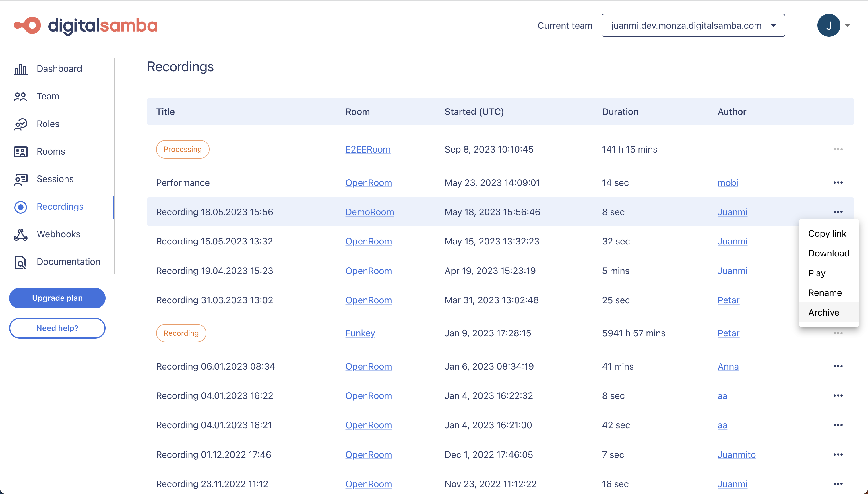Click the Funkey room link
This screenshot has width=868, height=494.
(360, 333)
